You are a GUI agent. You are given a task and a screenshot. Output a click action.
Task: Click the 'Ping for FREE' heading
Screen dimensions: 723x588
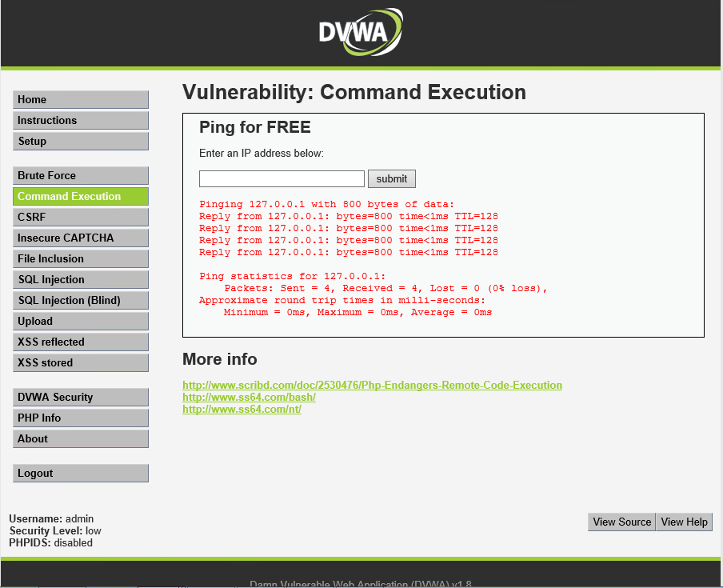pos(255,127)
